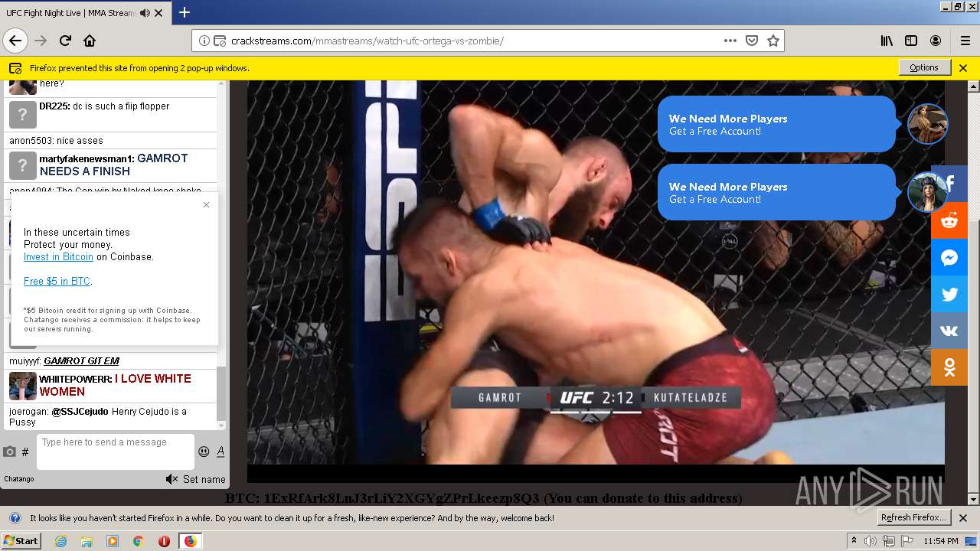Viewport: 980px width, 551px height.
Task: Launch Internet Explorer from taskbar
Action: point(60,541)
